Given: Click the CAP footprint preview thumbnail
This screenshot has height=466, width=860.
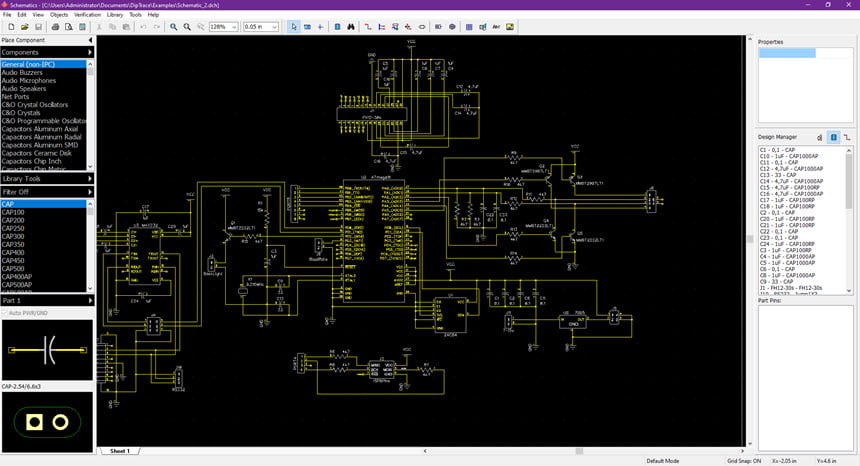Looking at the screenshot, I should click(47, 422).
